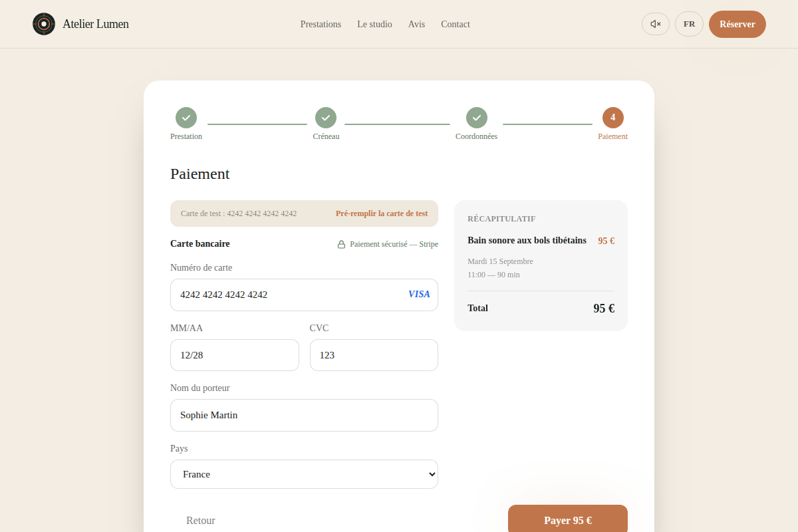The width and height of the screenshot is (798, 532).
Task: Toggle the sound mute icon button
Action: coord(656,24)
